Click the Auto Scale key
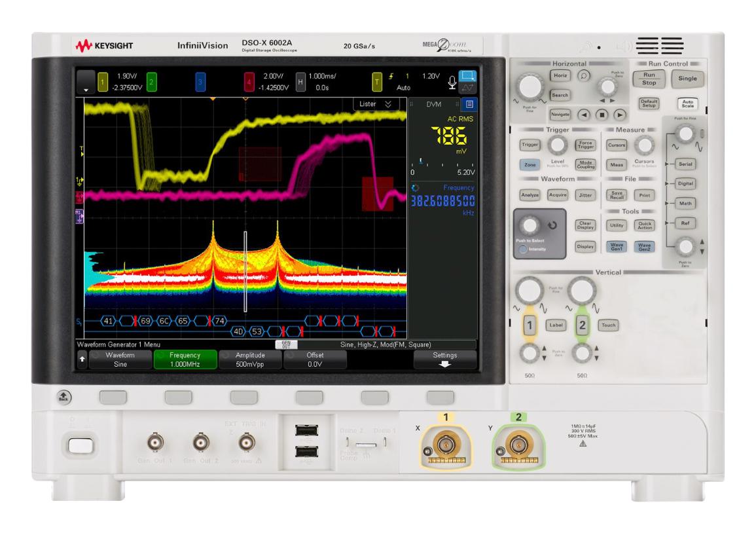Image resolution: width=756 pixels, height=533 pixels. 687,103
